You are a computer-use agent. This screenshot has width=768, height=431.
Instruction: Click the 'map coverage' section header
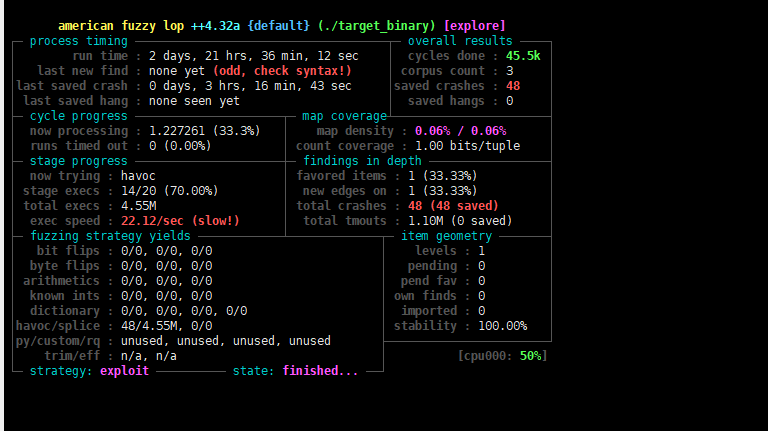coord(344,116)
